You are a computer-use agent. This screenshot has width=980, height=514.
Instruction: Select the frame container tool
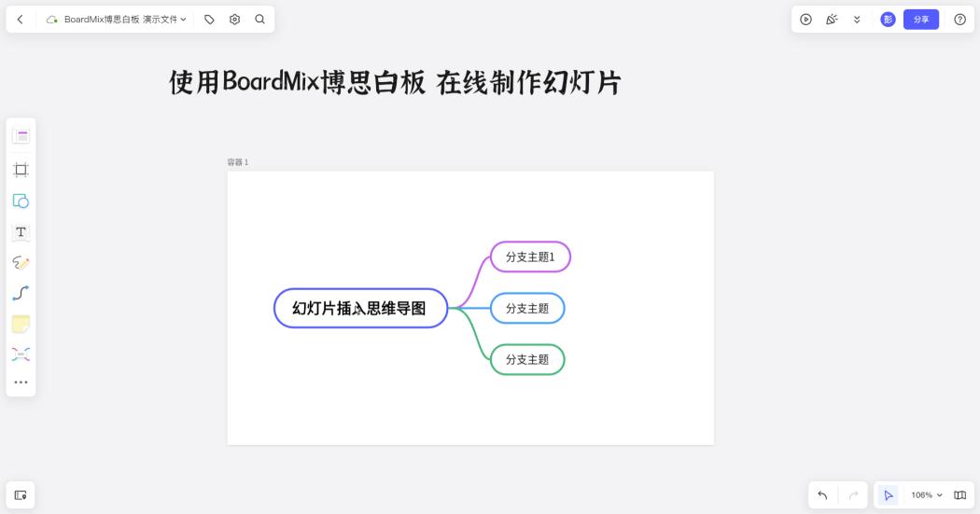pyautogui.click(x=21, y=169)
